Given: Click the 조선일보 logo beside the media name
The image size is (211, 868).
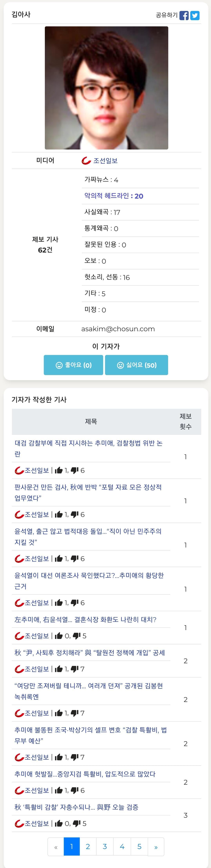Looking at the screenshot, I should 86,161.
